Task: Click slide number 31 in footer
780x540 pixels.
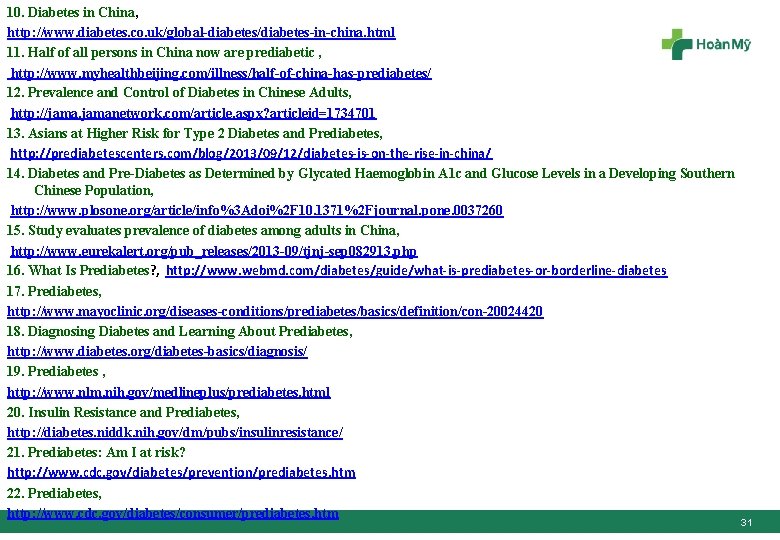Action: tap(746, 523)
